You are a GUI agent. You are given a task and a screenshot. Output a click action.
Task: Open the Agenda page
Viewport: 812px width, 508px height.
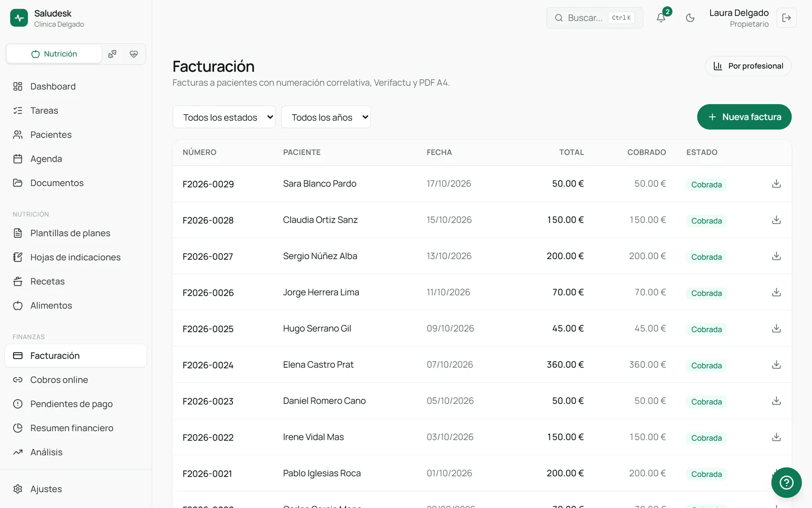pyautogui.click(x=76, y=159)
